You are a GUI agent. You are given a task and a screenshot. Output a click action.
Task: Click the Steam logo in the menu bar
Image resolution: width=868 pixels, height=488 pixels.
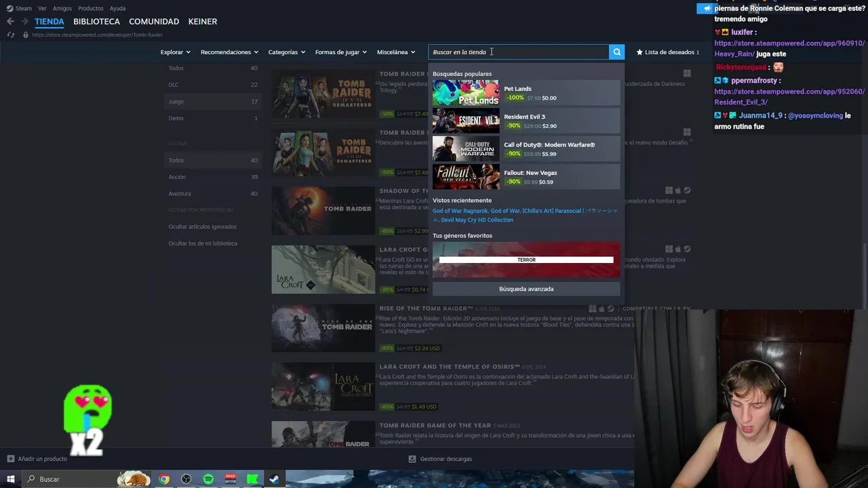[x=9, y=8]
